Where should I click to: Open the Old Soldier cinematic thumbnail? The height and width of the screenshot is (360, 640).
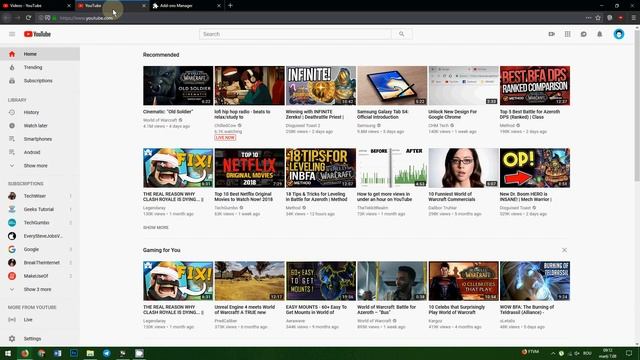178,86
